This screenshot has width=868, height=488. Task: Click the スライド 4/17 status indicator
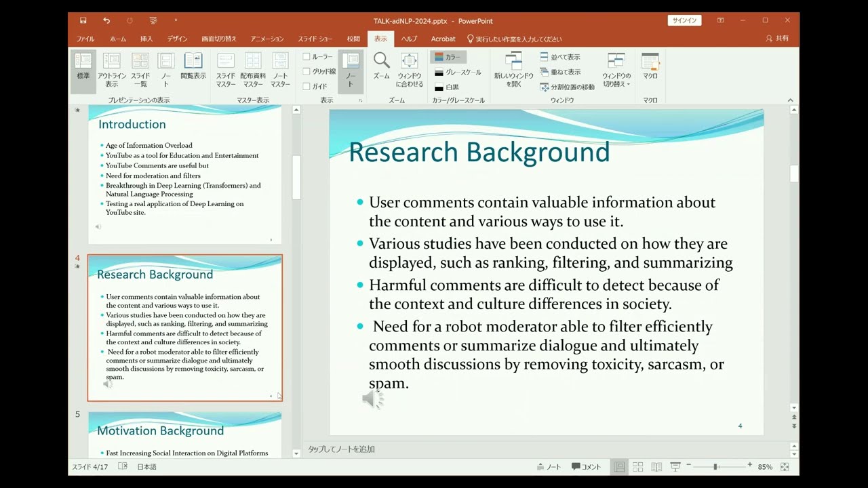tap(90, 467)
